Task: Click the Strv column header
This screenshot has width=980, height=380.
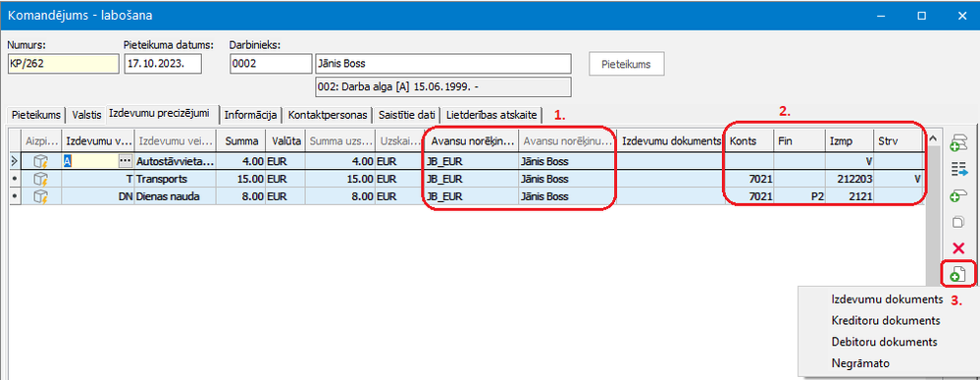Action: 899,141
